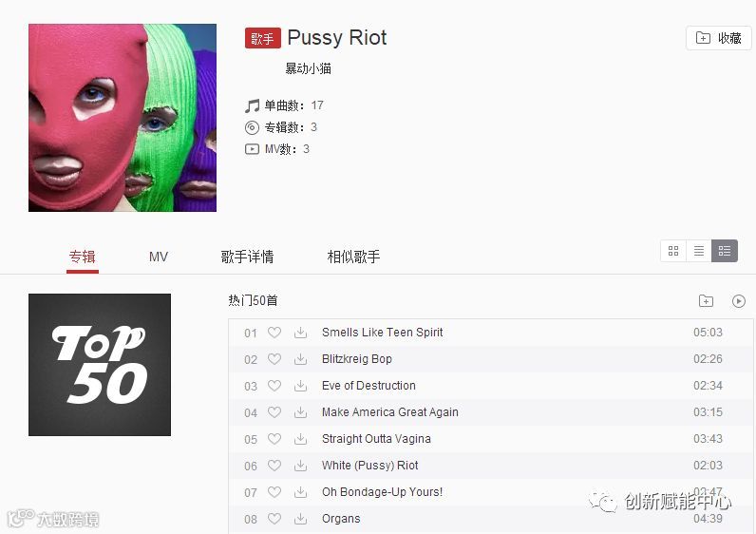Open the Top 50 album cover
The width and height of the screenshot is (756, 534).
tap(100, 365)
